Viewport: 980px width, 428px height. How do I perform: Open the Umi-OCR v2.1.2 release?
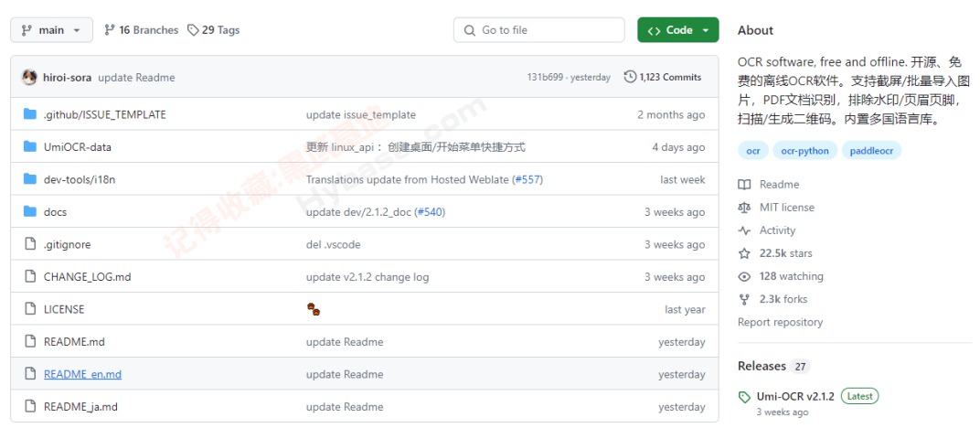coord(795,396)
